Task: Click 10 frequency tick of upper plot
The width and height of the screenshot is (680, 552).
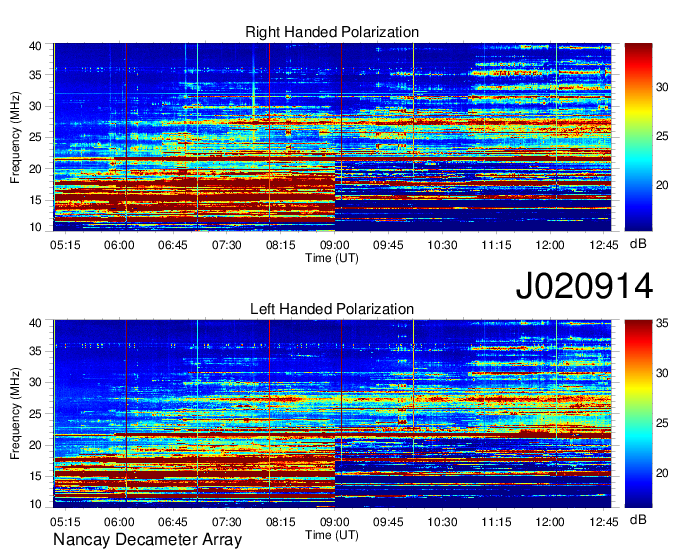Action: click(36, 227)
